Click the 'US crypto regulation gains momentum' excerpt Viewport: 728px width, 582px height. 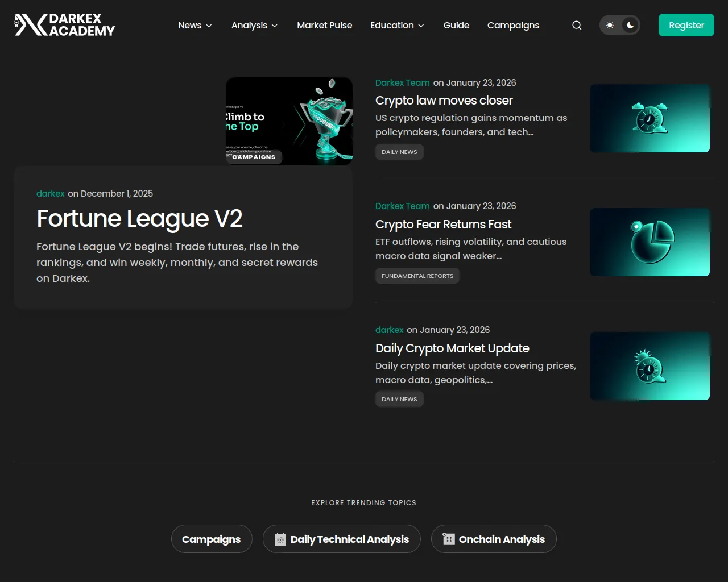[471, 125]
